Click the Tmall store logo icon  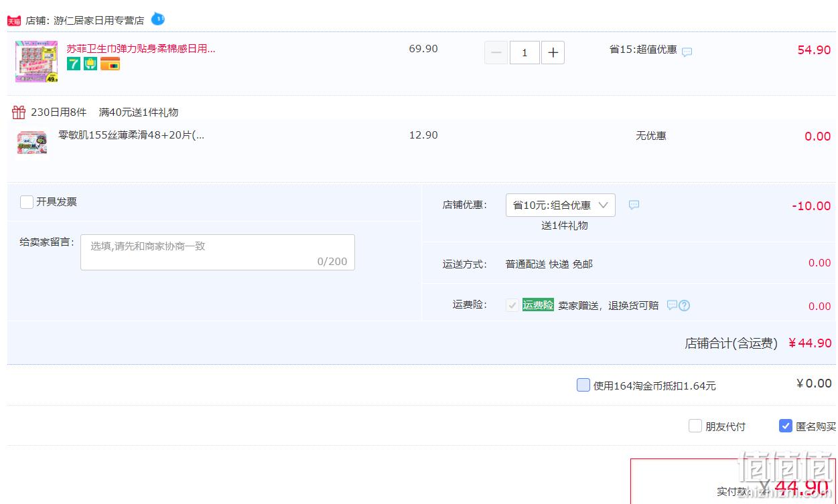click(x=14, y=21)
